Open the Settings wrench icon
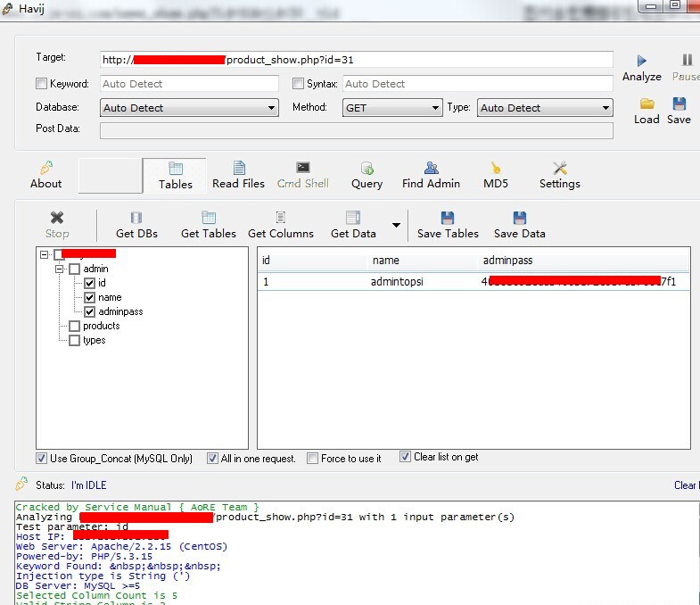700x605 pixels. pyautogui.click(x=559, y=168)
